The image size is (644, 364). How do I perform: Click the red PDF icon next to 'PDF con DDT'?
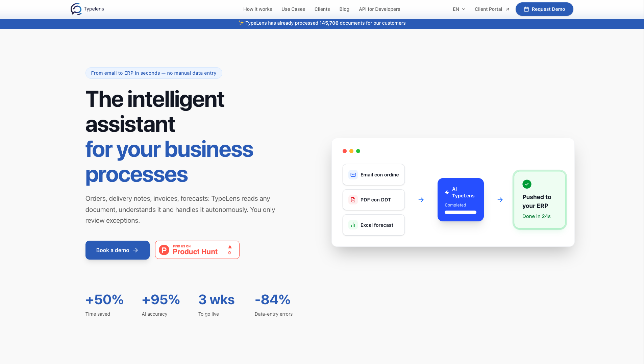click(353, 200)
